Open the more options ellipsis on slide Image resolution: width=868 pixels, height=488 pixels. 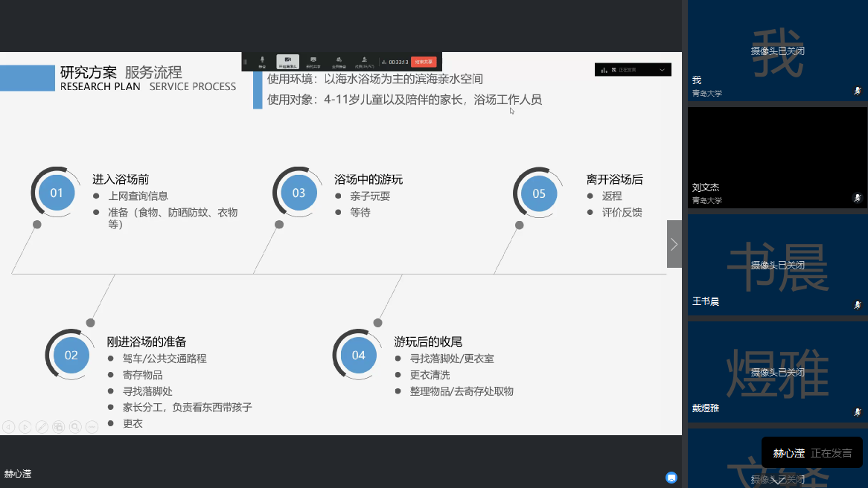tap(92, 427)
